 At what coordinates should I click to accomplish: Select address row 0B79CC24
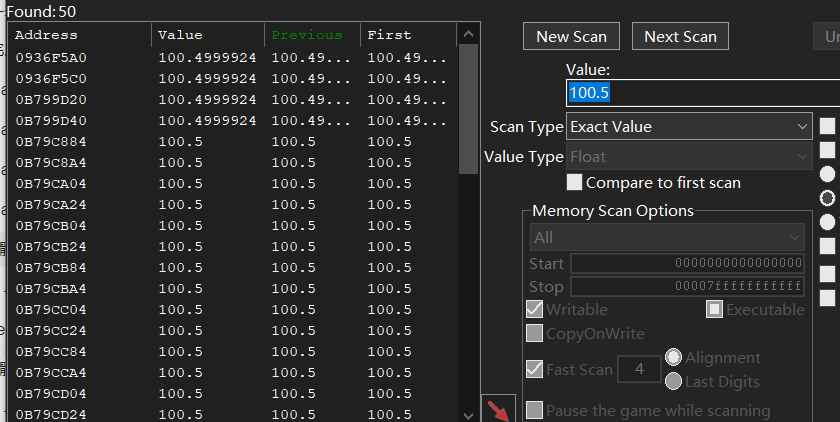point(233,330)
